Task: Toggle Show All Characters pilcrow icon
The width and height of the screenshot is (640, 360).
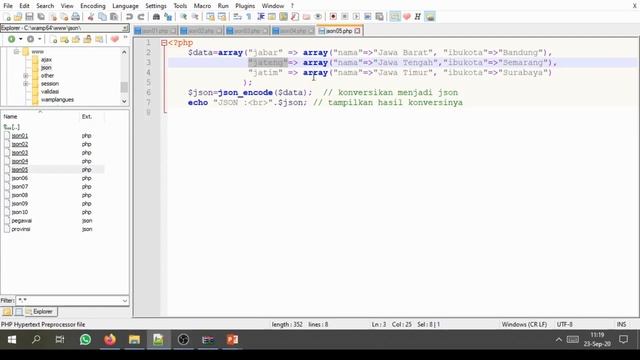Action: pyautogui.click(x=249, y=17)
